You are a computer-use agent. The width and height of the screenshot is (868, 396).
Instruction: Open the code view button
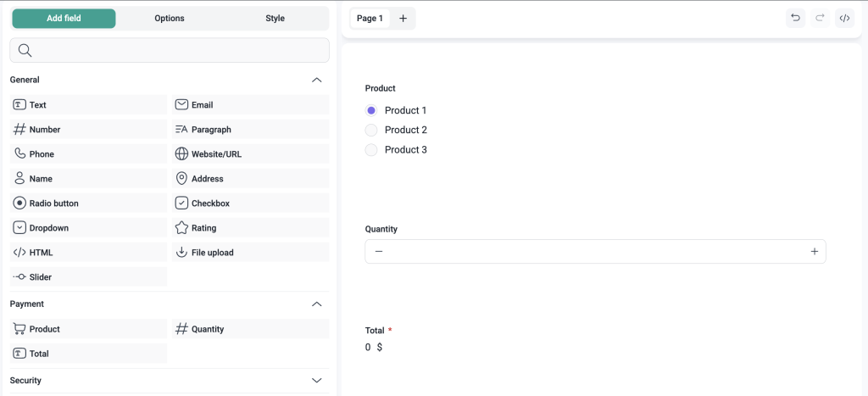pos(845,19)
